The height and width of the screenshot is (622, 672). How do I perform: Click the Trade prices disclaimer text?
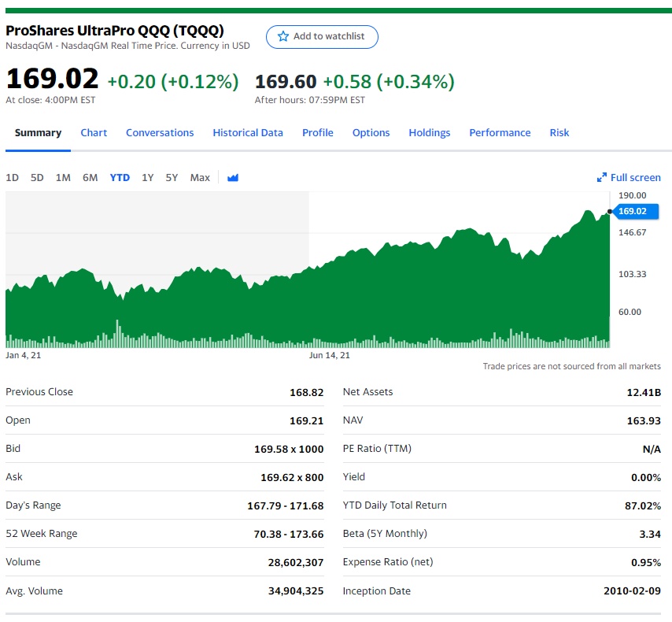click(x=572, y=366)
